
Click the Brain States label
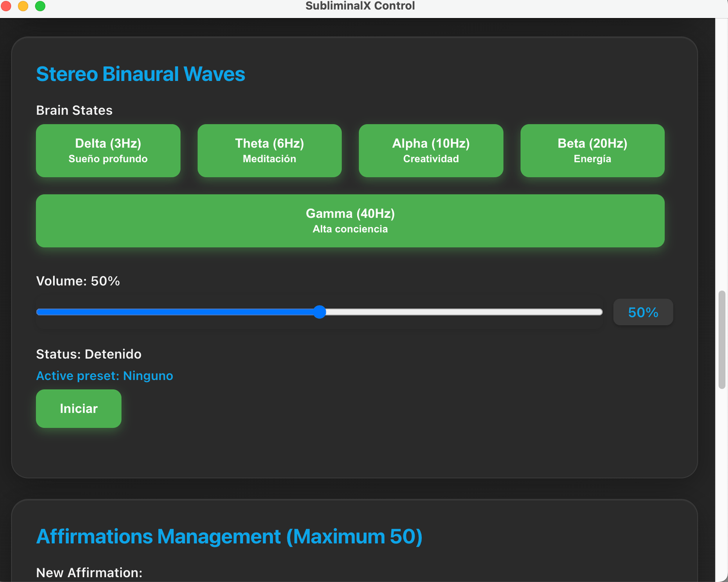pyautogui.click(x=74, y=110)
